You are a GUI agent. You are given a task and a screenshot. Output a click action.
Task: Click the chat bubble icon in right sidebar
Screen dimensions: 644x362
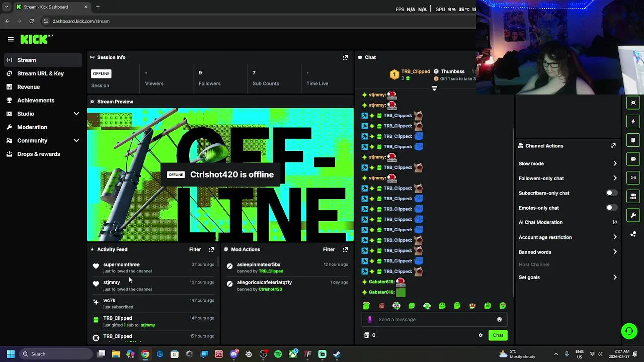(x=633, y=159)
